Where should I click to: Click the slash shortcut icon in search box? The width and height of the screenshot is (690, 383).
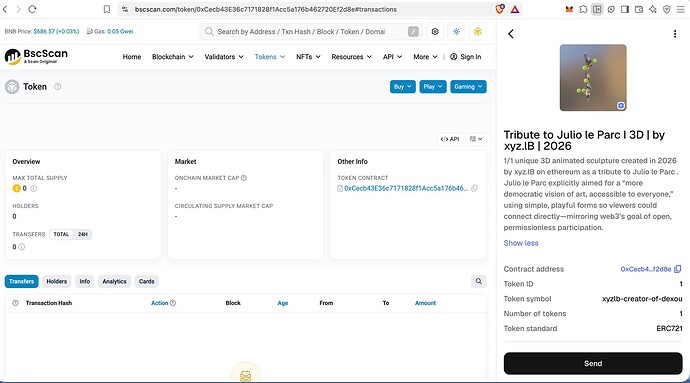pyautogui.click(x=413, y=32)
